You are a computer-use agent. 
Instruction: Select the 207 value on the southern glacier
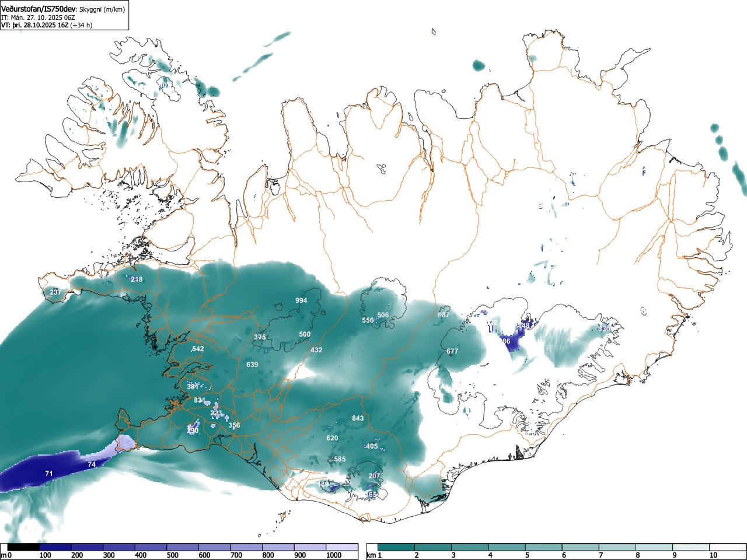coord(374,476)
